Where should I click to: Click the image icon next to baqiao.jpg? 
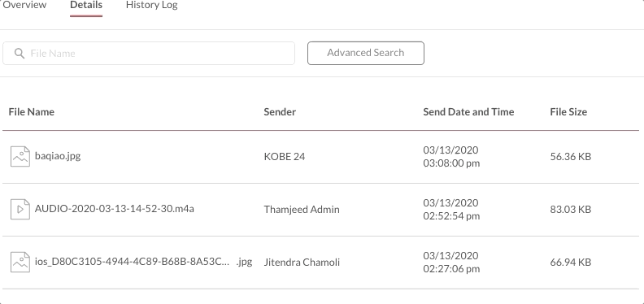click(x=20, y=157)
